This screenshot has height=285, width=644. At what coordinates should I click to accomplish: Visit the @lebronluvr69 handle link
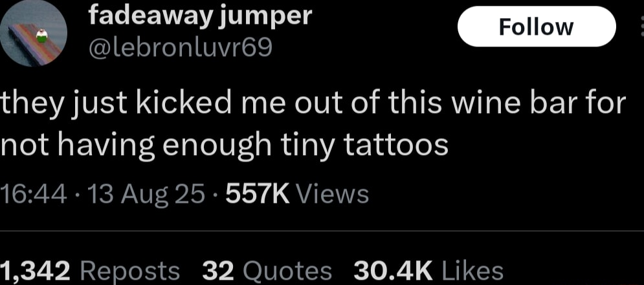(181, 48)
